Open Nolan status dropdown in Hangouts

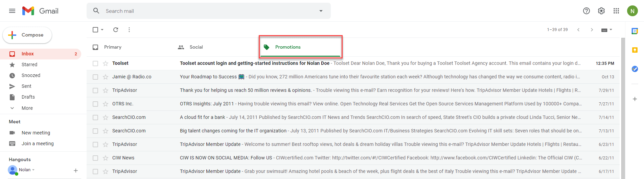(33, 170)
